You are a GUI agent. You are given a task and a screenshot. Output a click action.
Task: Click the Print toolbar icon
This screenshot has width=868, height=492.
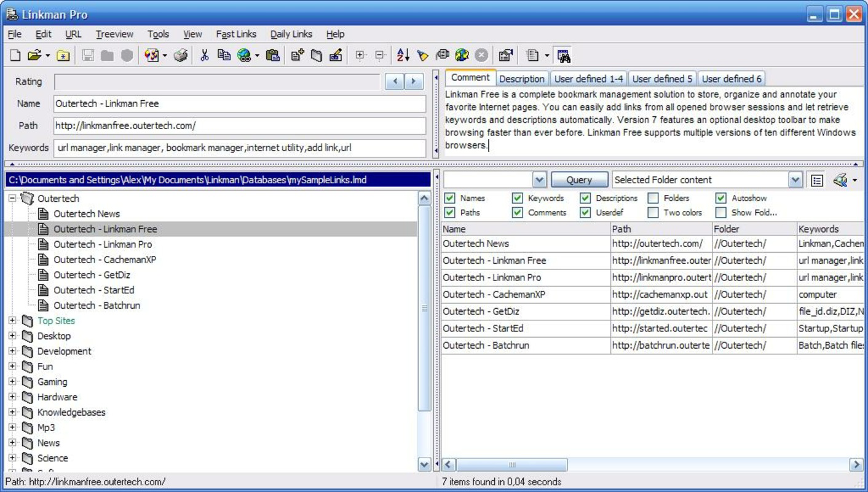pyautogui.click(x=180, y=55)
